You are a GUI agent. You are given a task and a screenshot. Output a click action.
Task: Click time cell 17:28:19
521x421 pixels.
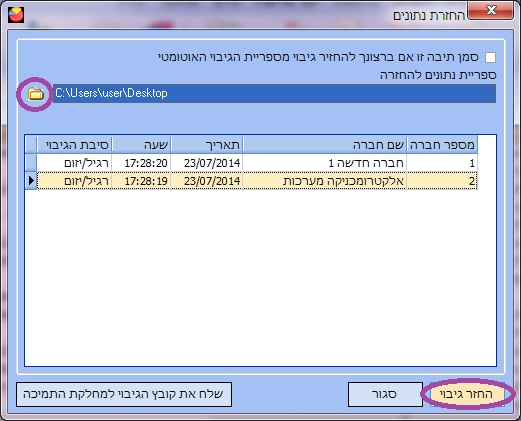click(x=141, y=181)
